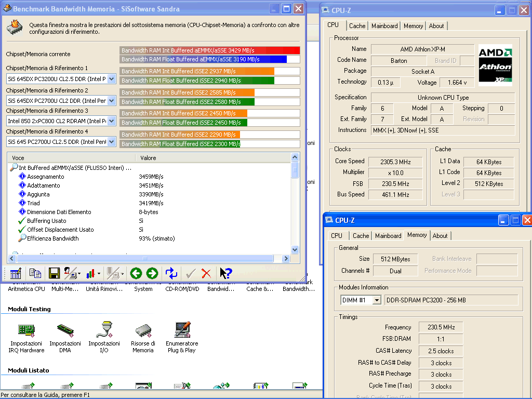Click the horizontal scrollbar thumb under results list
532x399 pixels.
click(145, 259)
